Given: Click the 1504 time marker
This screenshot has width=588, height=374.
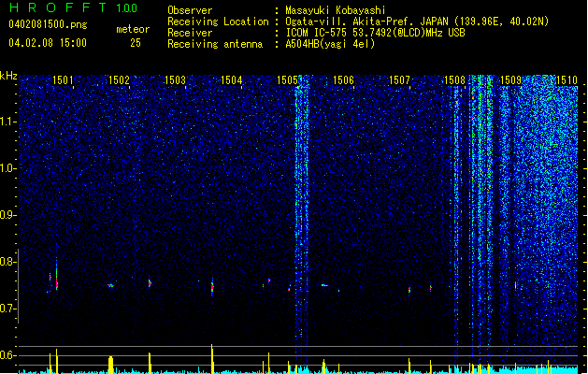Looking at the screenshot, I should (x=232, y=80).
